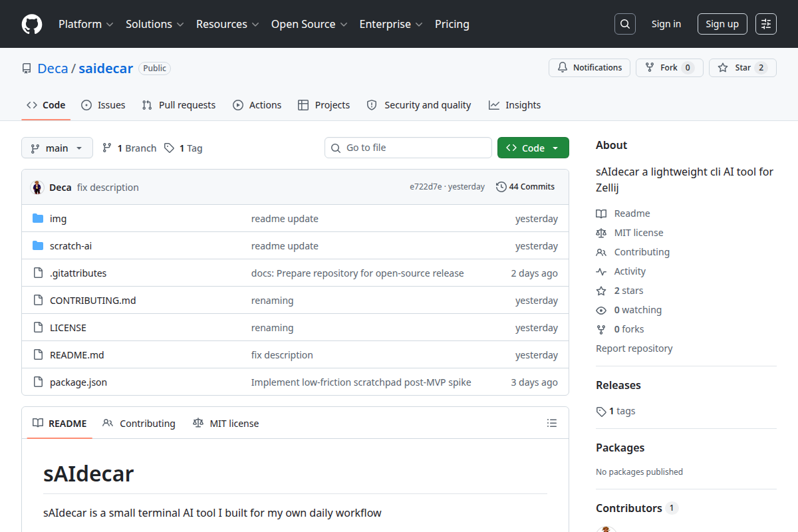This screenshot has width=798, height=532.
Task: Expand the Platform menu
Action: click(x=86, y=24)
